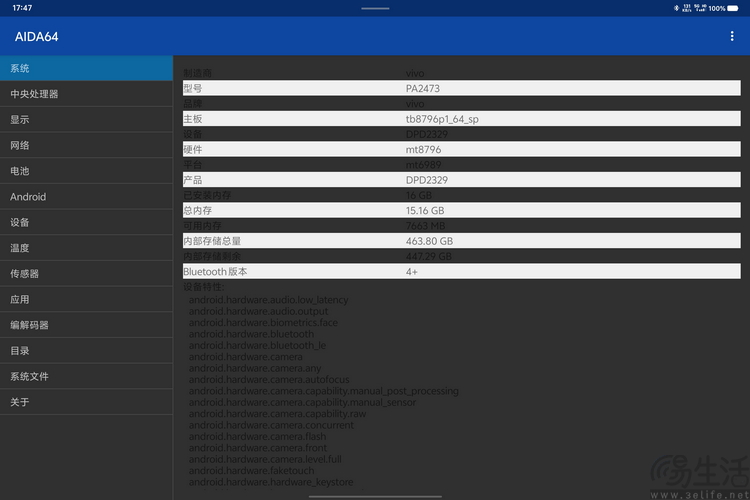Viewport: 750px width, 500px height.
Task: Select the Bluetooth 版本 4+ row
Action: [x=462, y=272]
